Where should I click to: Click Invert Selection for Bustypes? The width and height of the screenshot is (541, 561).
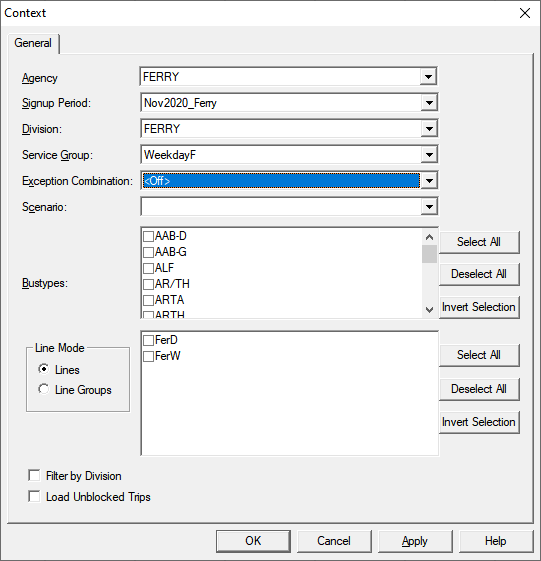[479, 307]
